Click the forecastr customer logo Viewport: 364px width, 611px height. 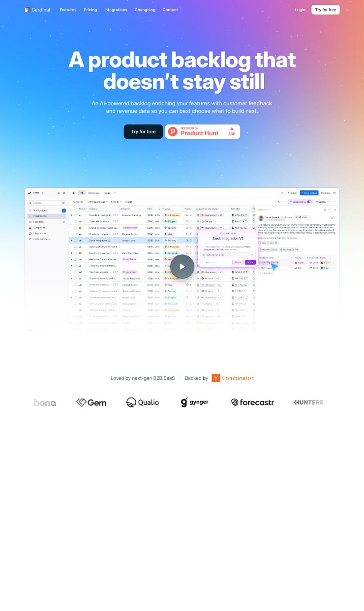coord(252,402)
